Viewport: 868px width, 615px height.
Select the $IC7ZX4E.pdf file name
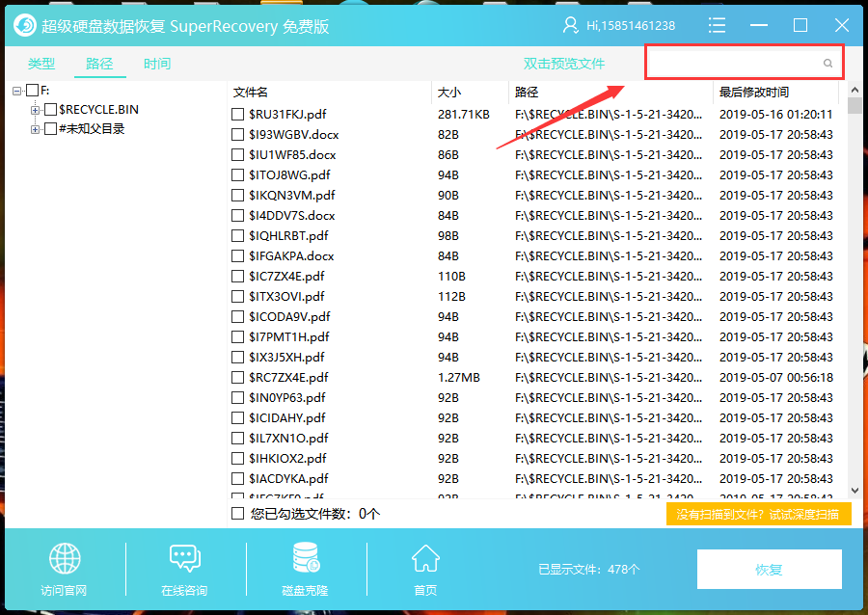(x=286, y=277)
